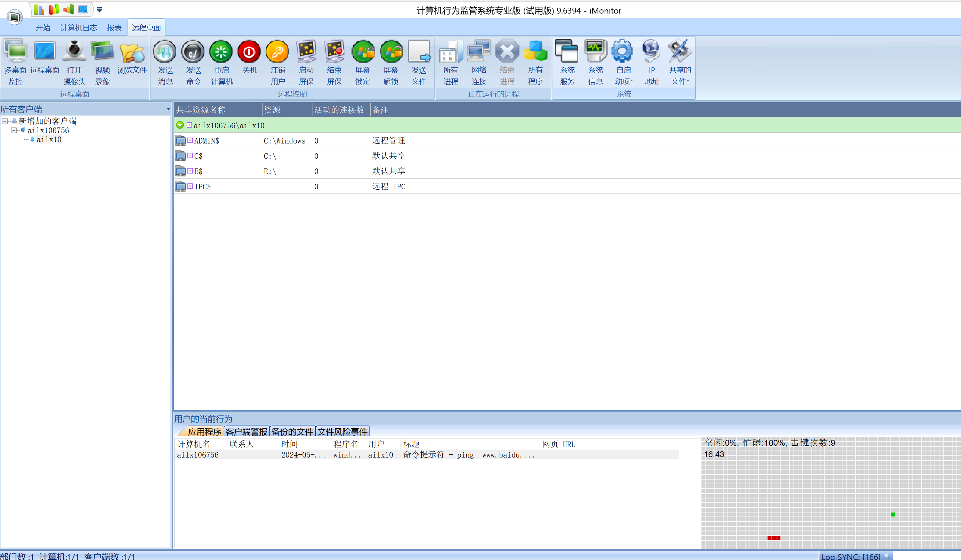This screenshot has height=560, width=961.
Task: Collapse the ailx106756\ailx10 group row
Action: (x=180, y=125)
